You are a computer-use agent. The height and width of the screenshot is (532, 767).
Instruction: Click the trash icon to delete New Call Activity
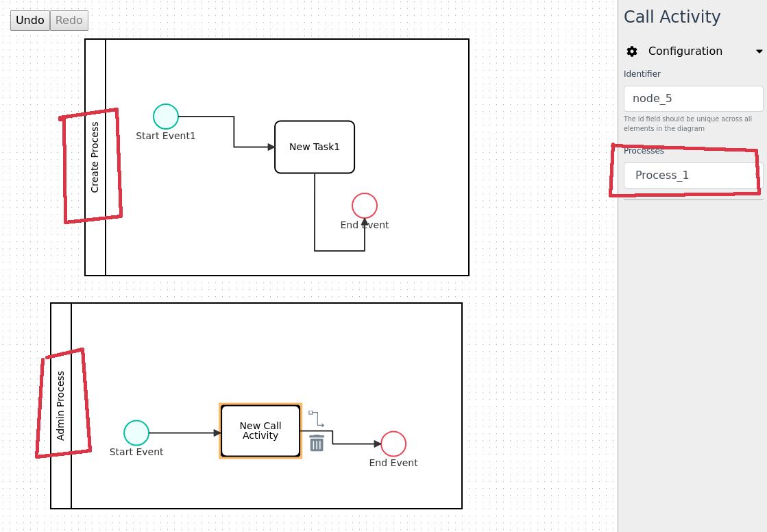tap(316, 443)
